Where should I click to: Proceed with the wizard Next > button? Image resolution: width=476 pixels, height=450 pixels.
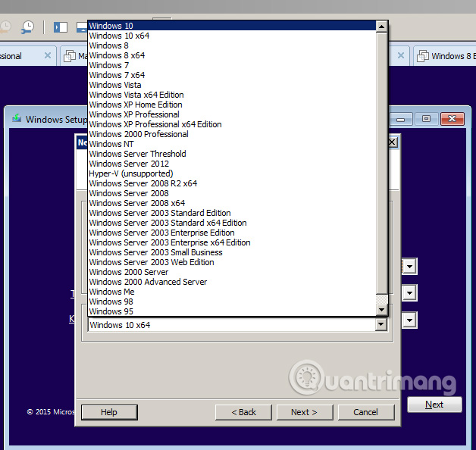(x=305, y=412)
